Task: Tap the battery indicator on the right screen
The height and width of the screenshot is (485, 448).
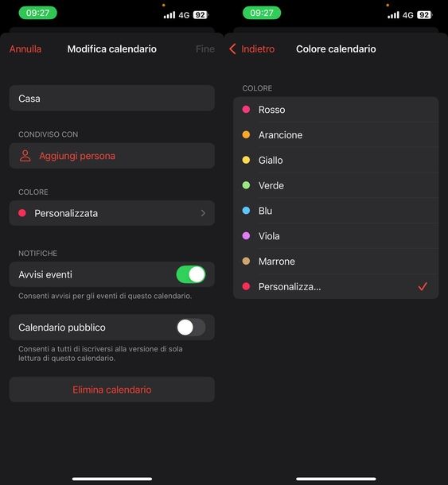Action: (424, 14)
